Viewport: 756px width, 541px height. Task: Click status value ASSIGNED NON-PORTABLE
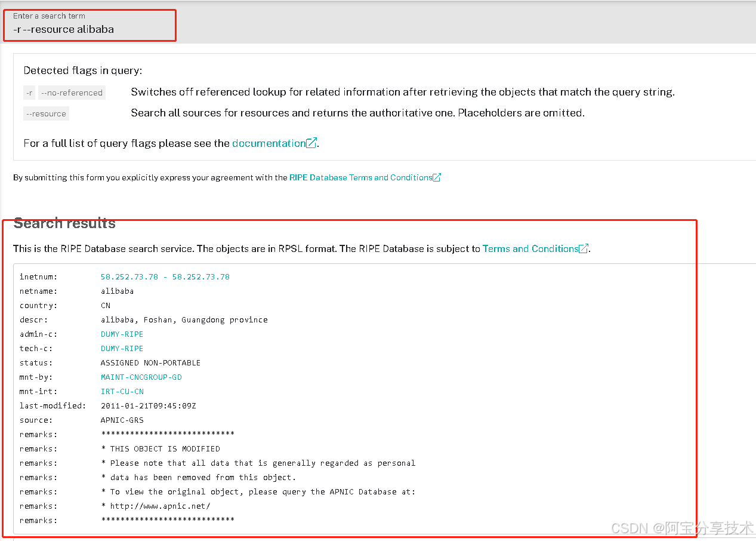[x=151, y=363]
